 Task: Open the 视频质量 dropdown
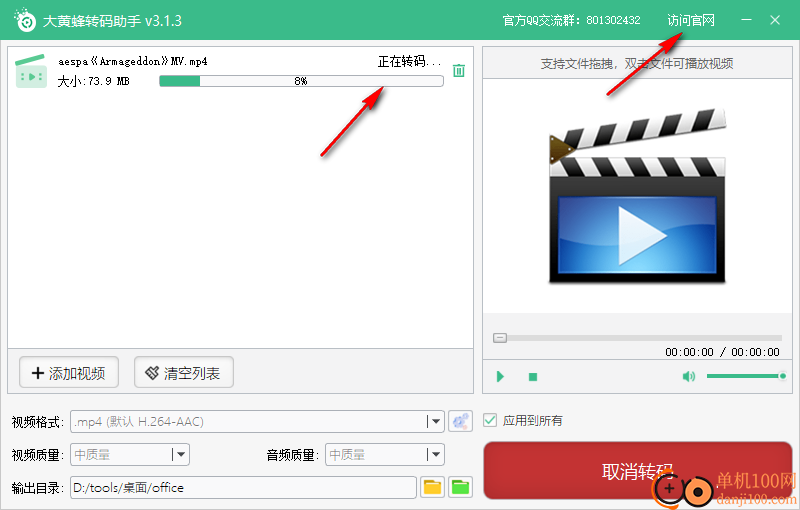(179, 454)
